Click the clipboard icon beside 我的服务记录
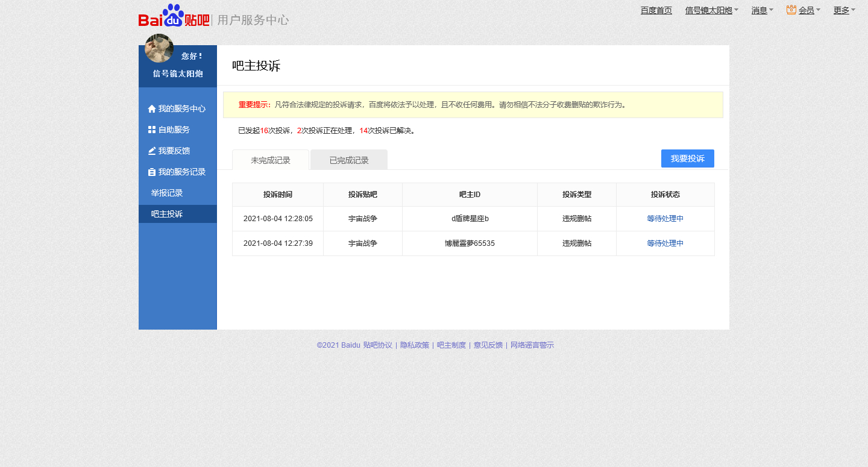 point(152,172)
